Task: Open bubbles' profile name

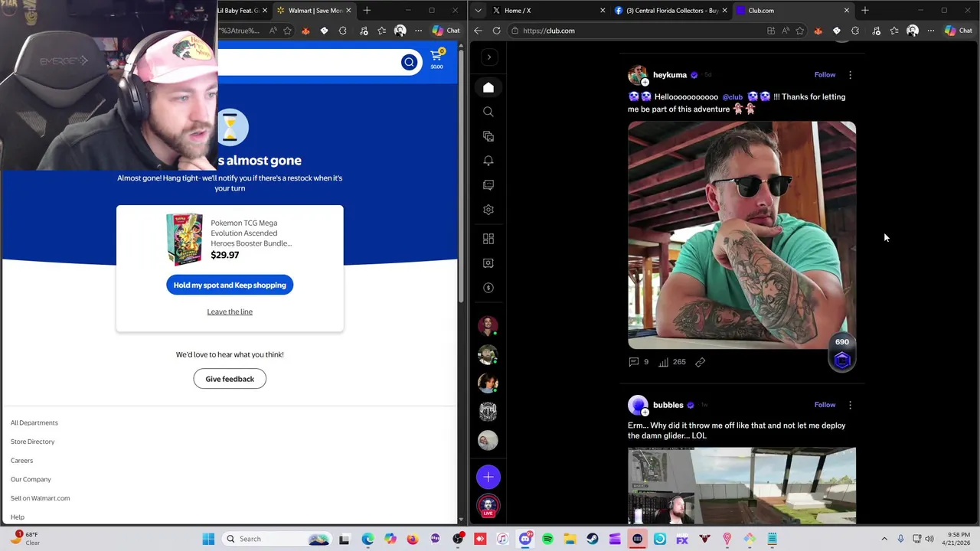Action: [668, 405]
